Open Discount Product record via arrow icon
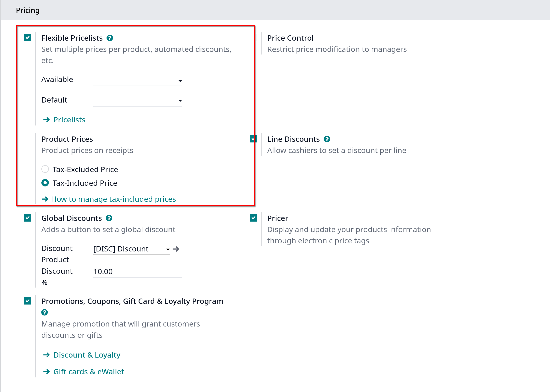 [176, 249]
